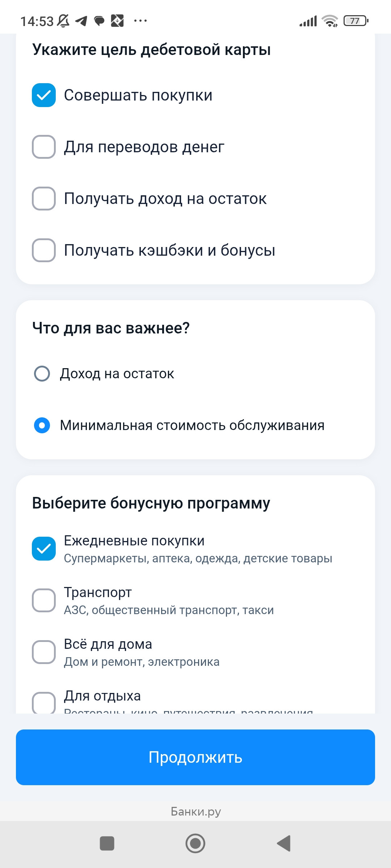Tap chat bubble notification icon
Screen dimensions: 391x868
tap(99, 21)
